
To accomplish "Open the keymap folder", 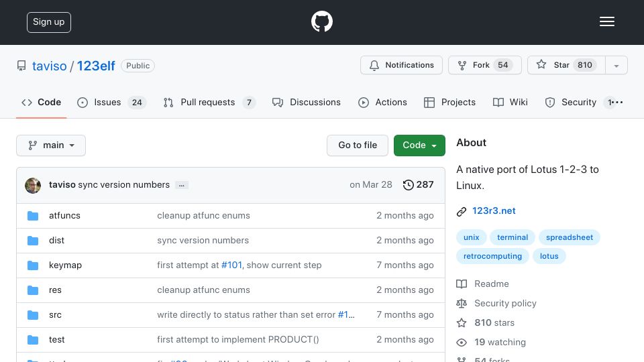I will pos(65,265).
